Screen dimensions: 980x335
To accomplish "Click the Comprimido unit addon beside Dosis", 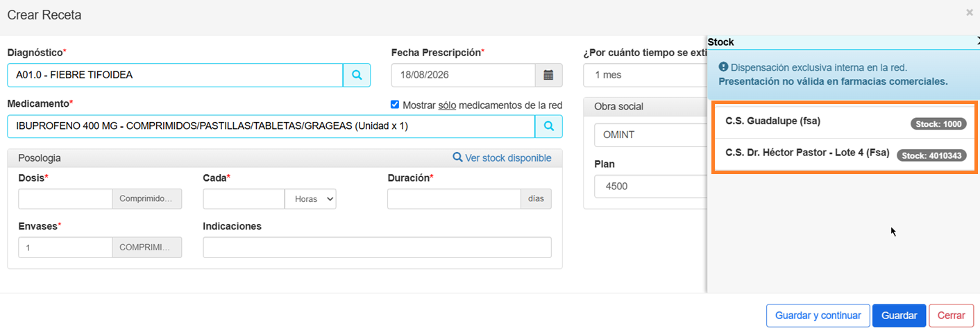I will 147,199.
